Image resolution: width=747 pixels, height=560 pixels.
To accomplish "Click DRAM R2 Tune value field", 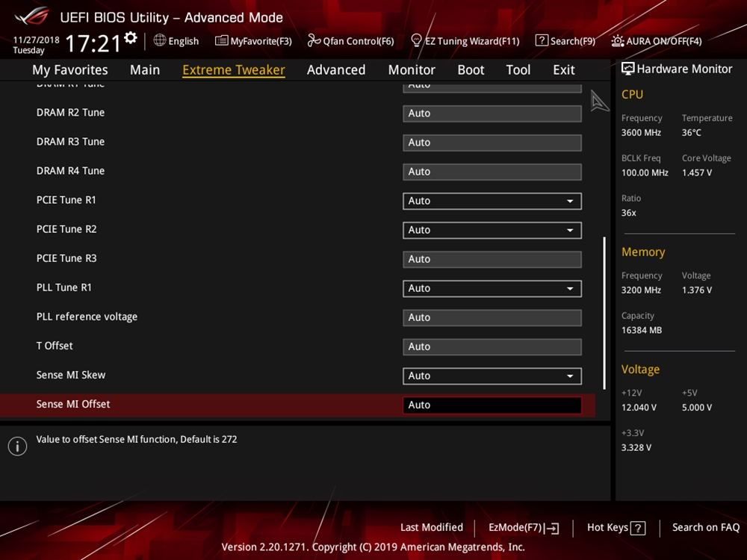I will pyautogui.click(x=492, y=113).
